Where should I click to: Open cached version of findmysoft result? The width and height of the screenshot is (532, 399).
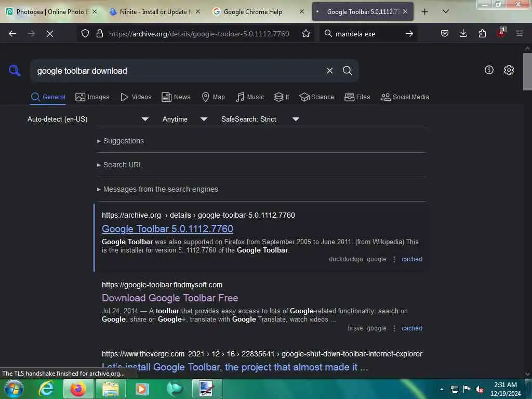pos(412,328)
